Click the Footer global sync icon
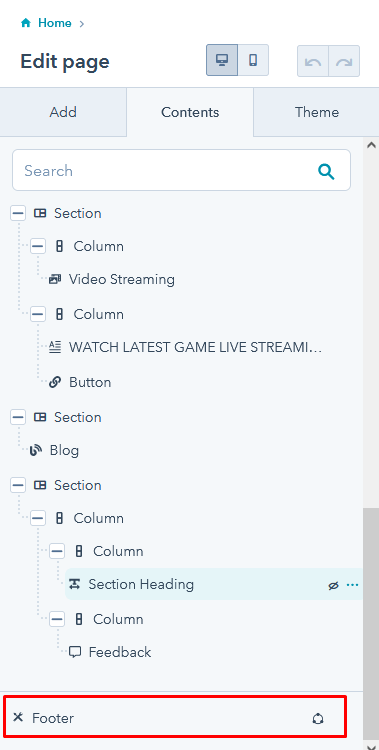Screen dimensions: 379x750 [x=318, y=718]
